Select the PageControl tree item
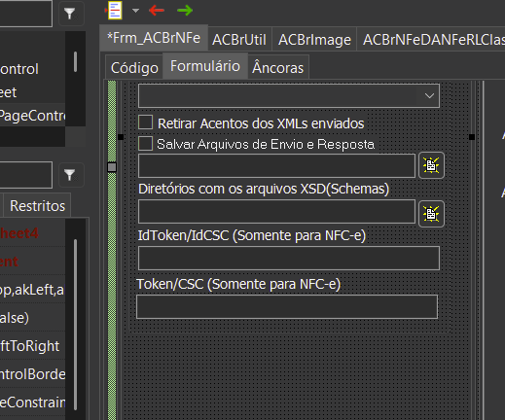 [32, 116]
